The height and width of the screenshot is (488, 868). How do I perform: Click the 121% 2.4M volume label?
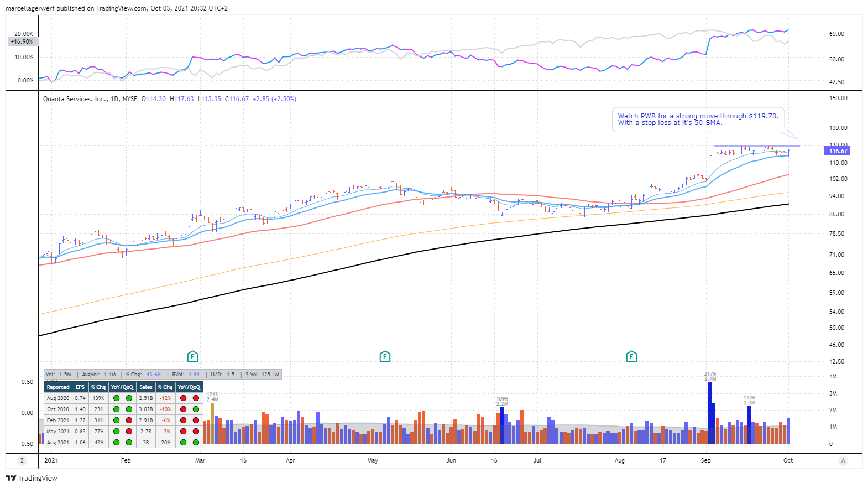coord(212,397)
